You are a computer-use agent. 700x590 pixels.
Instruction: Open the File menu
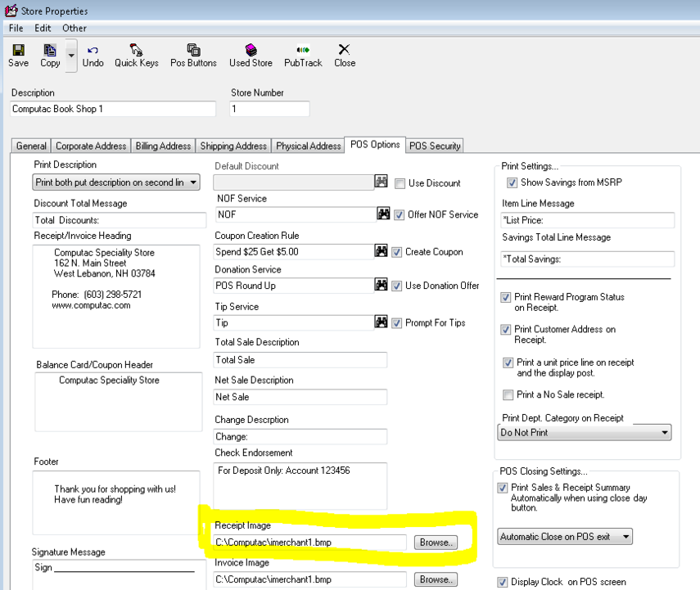coord(16,28)
